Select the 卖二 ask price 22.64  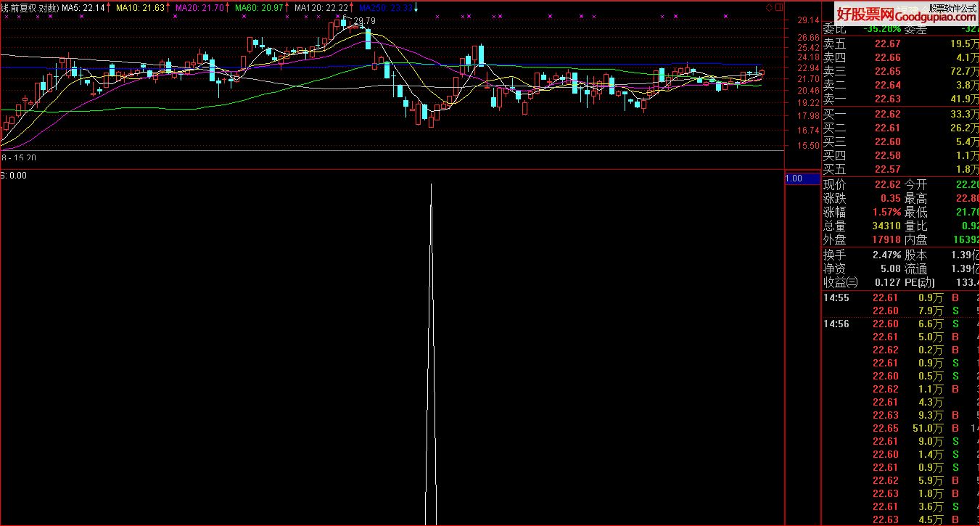(x=887, y=86)
